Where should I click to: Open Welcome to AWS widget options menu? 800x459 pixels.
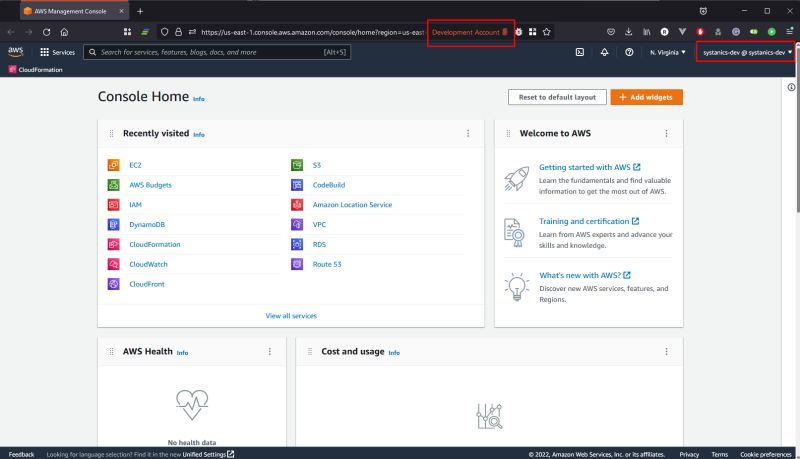(666, 133)
